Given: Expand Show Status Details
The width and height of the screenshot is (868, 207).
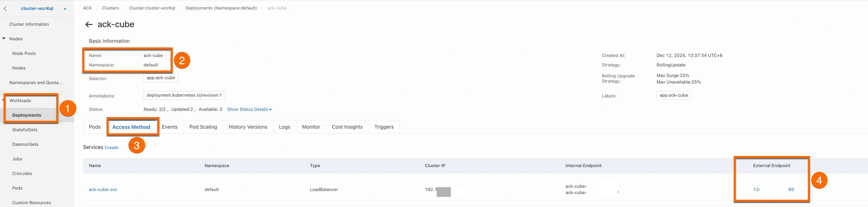Looking at the screenshot, I should coord(249,109).
